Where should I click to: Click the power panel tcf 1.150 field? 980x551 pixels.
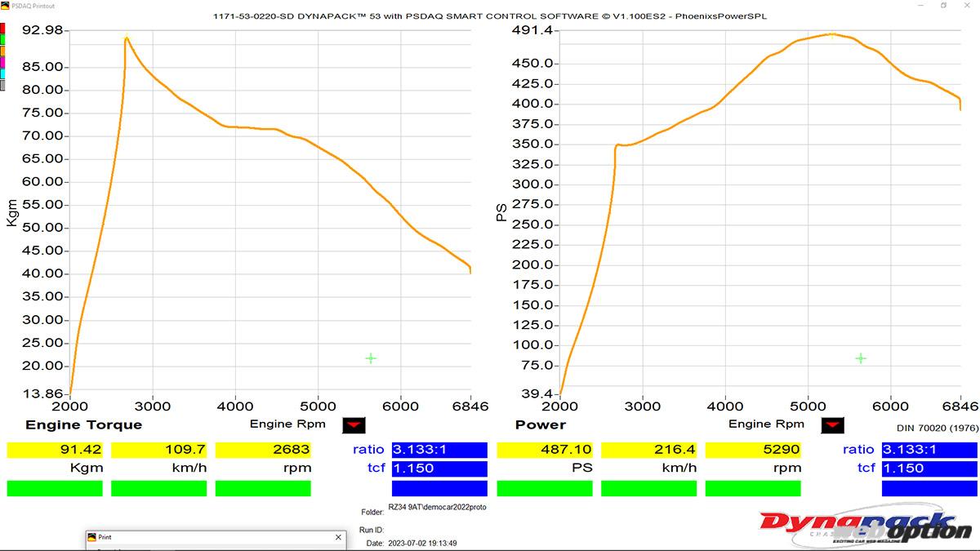pos(929,469)
